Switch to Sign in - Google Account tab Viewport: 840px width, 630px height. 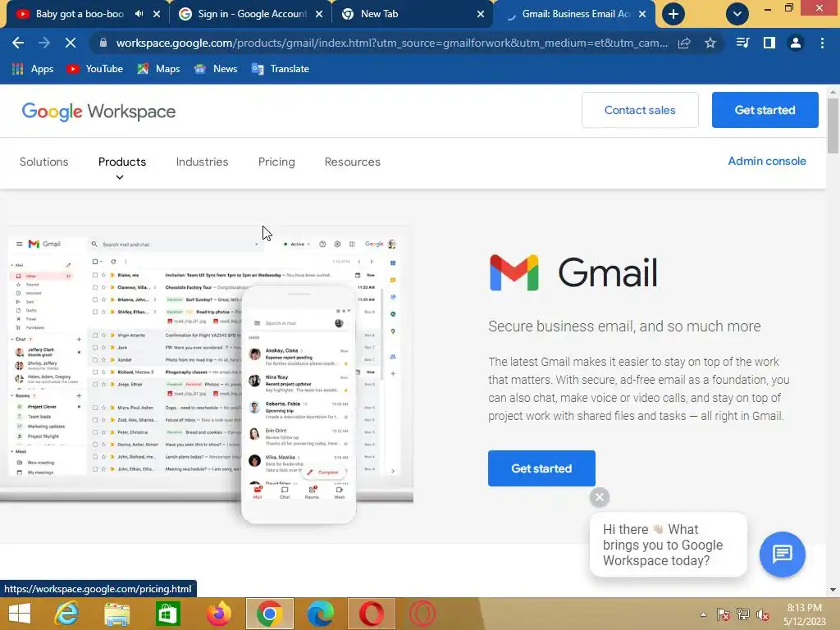click(251, 14)
